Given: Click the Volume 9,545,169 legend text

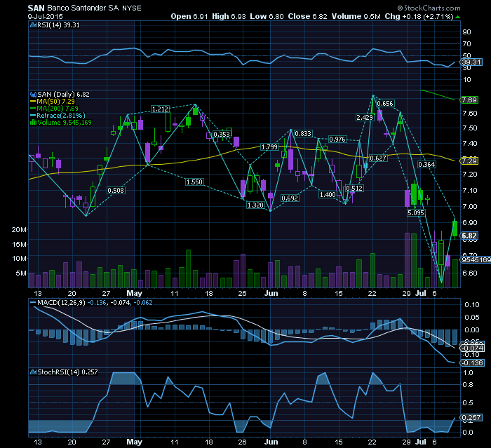Looking at the screenshot, I should pyautogui.click(x=65, y=123).
